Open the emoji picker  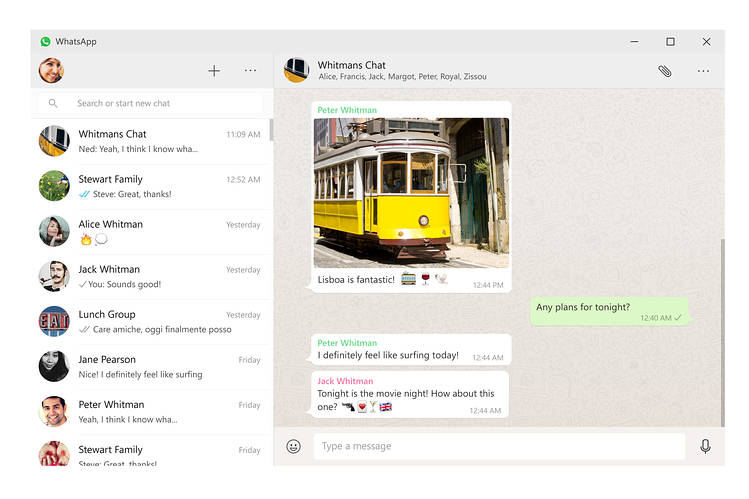pyautogui.click(x=293, y=446)
